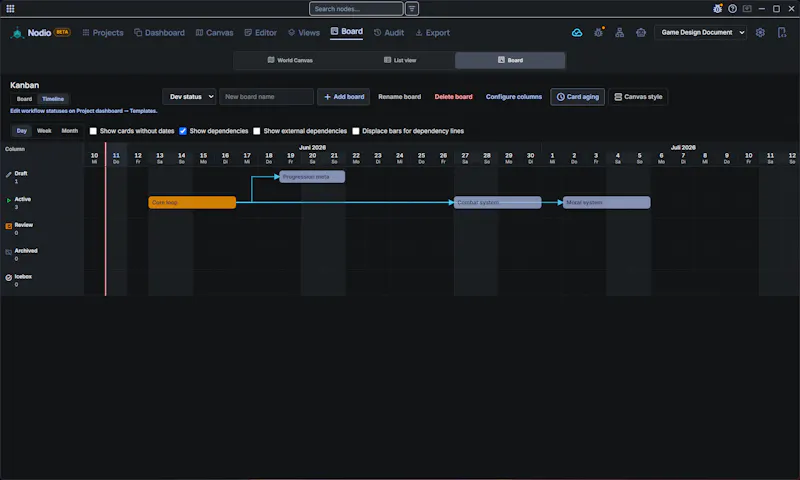Toggle the Card aging button
This screenshot has width=800, height=480.
point(578,97)
